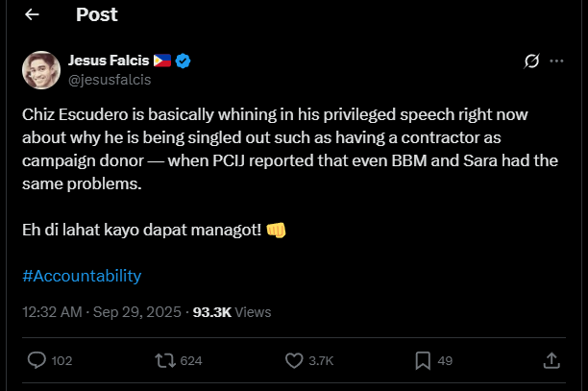The image size is (588, 391).
Task: Click the 3.7K likes count
Action: (322, 361)
